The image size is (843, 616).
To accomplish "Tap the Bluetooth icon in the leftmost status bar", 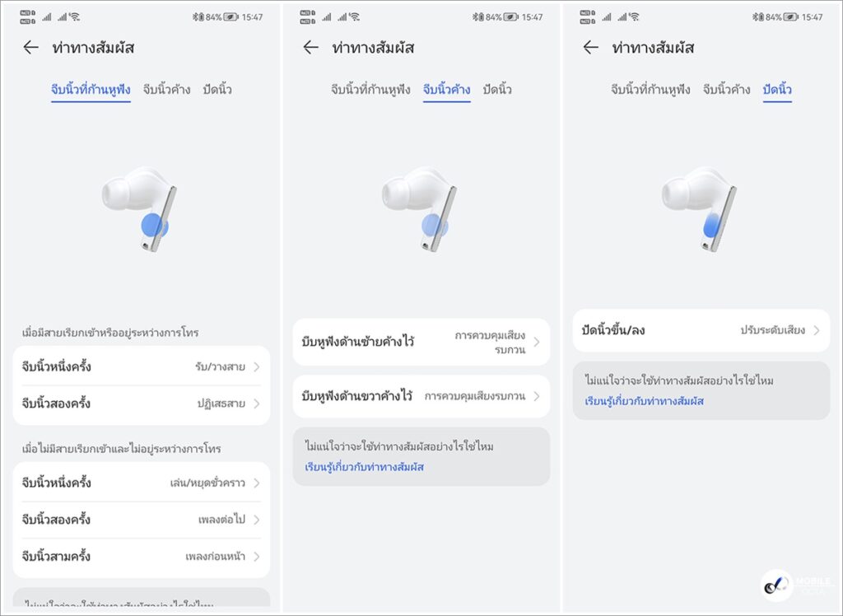I will coord(197,16).
